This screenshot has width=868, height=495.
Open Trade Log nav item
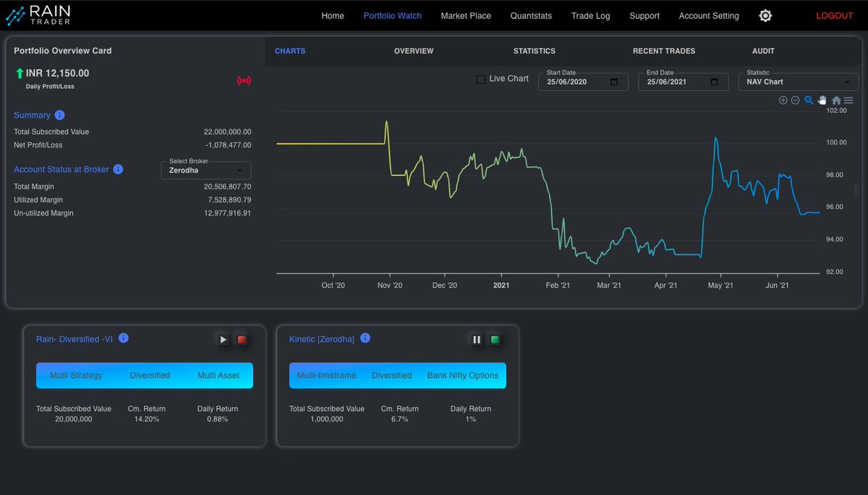(x=591, y=16)
